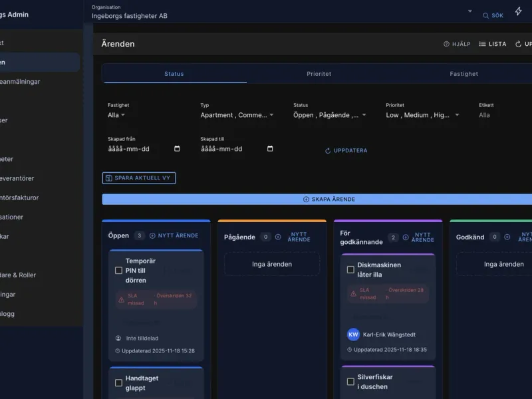Click the lightning bolt icon in top bar

(x=518, y=11)
